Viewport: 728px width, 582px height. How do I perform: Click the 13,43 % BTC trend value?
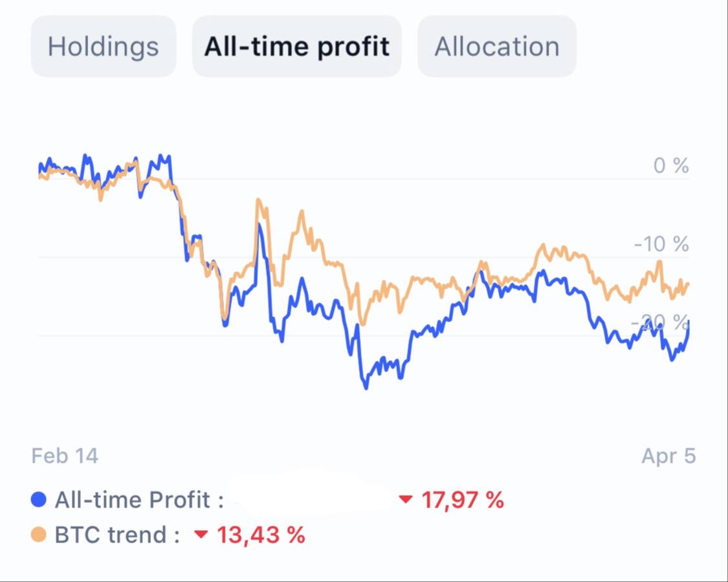tap(260, 535)
